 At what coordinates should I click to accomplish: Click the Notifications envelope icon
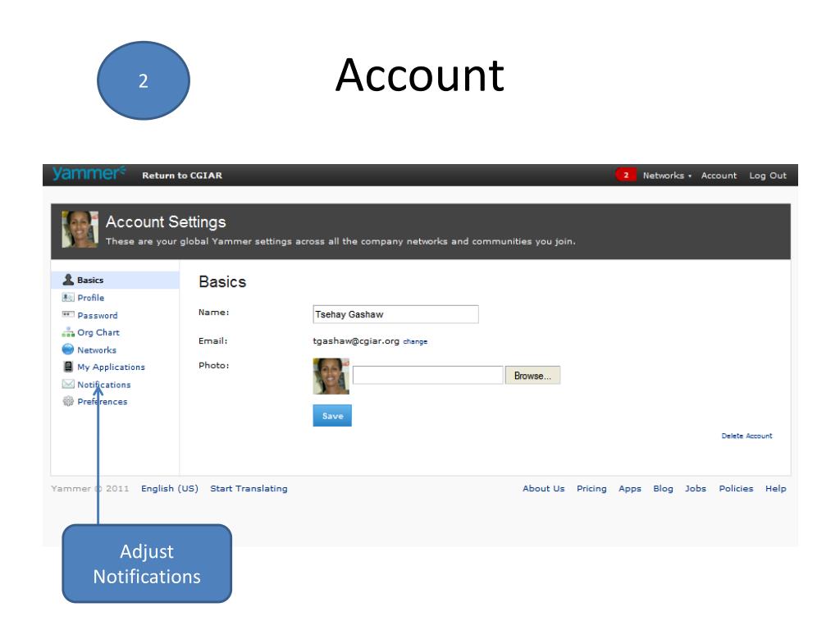tap(68, 384)
